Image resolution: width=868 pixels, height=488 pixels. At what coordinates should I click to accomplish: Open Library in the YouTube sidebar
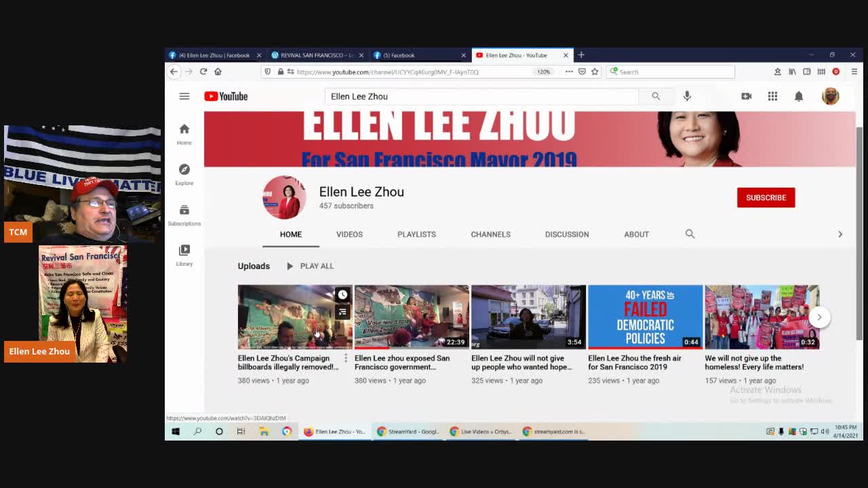pos(184,255)
